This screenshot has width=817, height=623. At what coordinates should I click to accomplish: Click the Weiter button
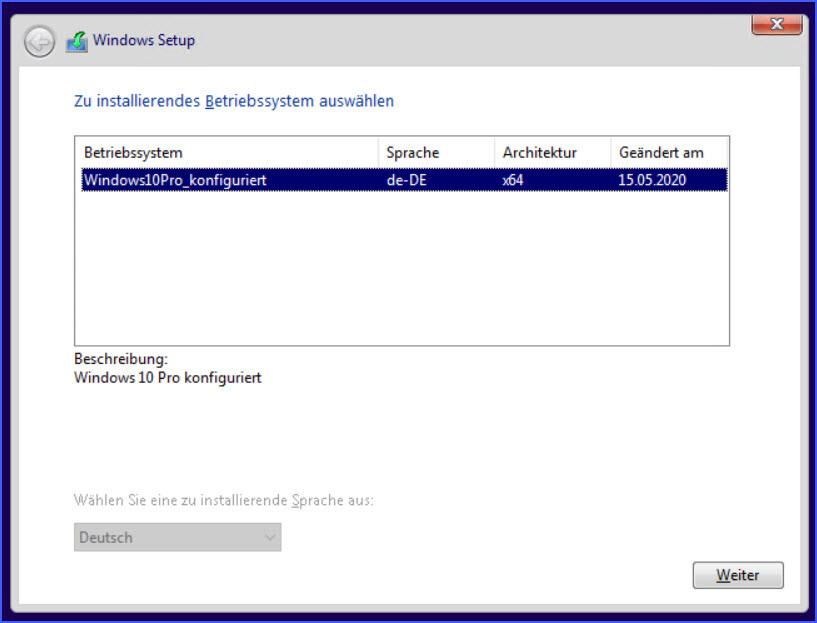pyautogui.click(x=738, y=575)
